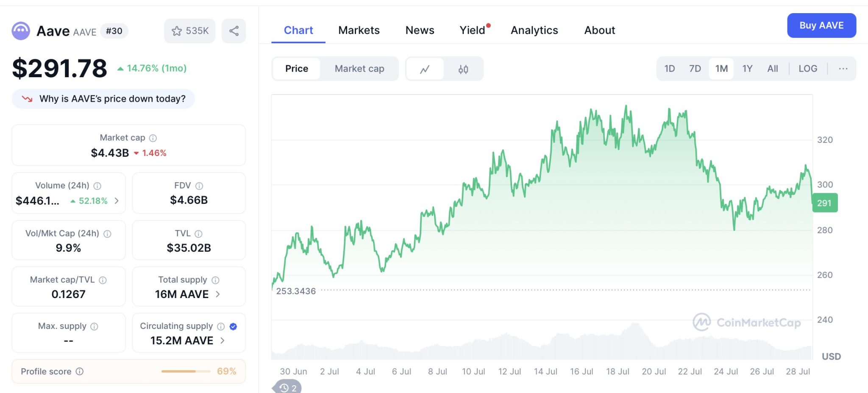Open the chart more-options ellipsis icon
This screenshot has width=868, height=393.
(843, 68)
